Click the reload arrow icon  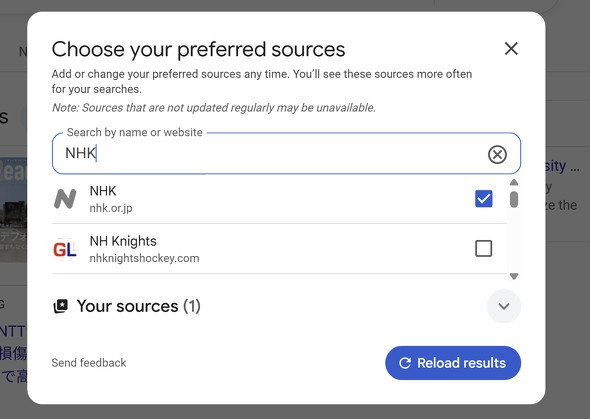point(405,363)
